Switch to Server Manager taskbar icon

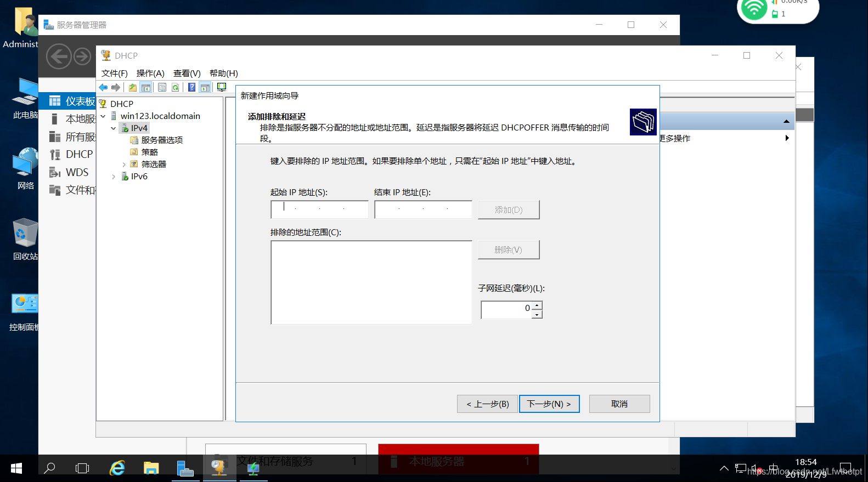coord(185,468)
